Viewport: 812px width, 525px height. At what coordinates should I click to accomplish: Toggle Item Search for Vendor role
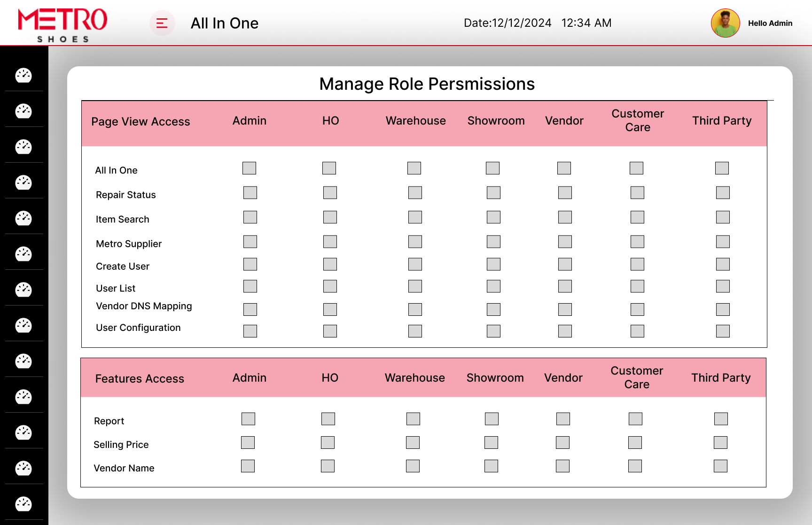(565, 217)
